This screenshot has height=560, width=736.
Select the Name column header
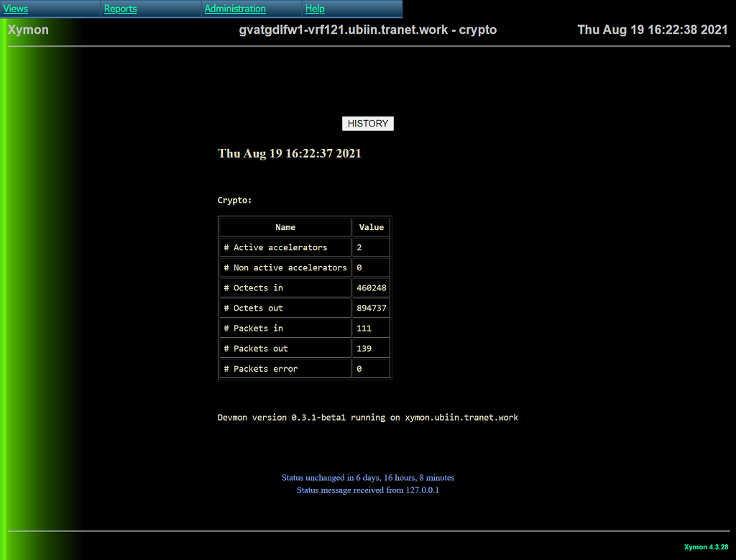(285, 227)
